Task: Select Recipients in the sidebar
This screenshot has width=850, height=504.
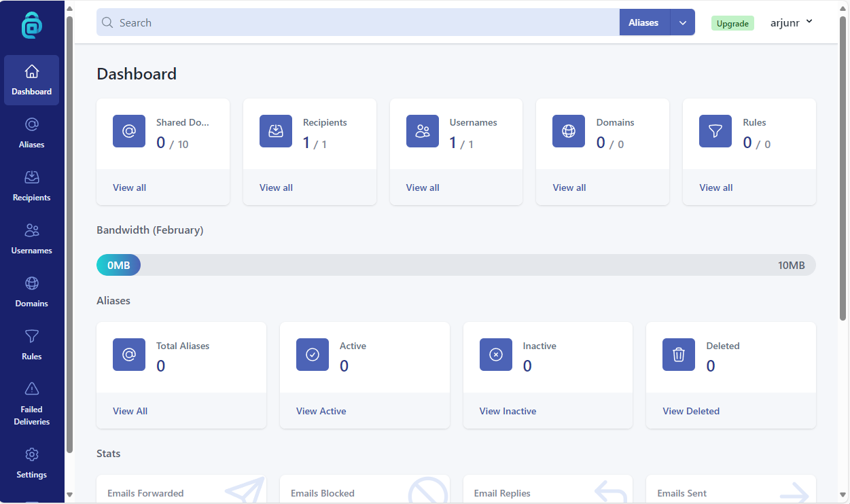Action: coord(31,185)
